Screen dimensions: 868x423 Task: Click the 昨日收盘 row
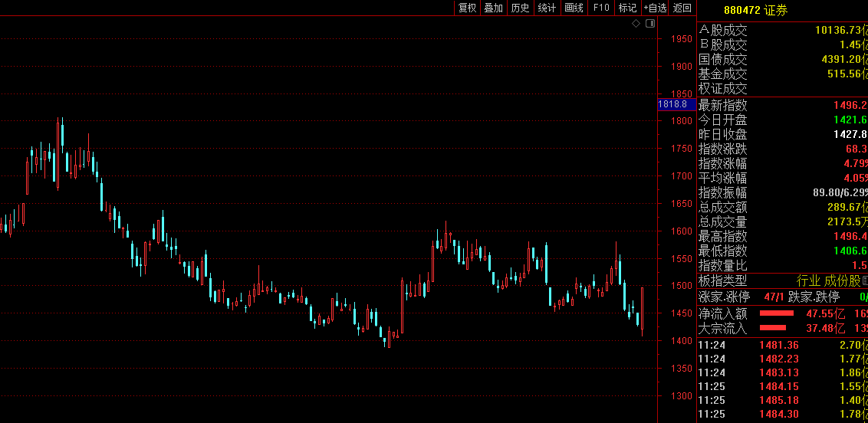(x=783, y=134)
